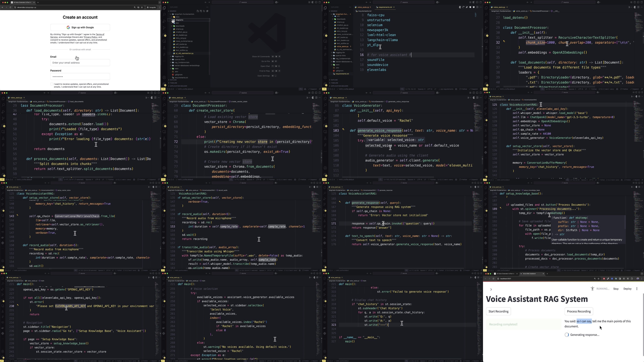This screenshot has height=362, width=644.
Task: Reload the localhost:8501 browser page
Action: [x=493, y=279]
